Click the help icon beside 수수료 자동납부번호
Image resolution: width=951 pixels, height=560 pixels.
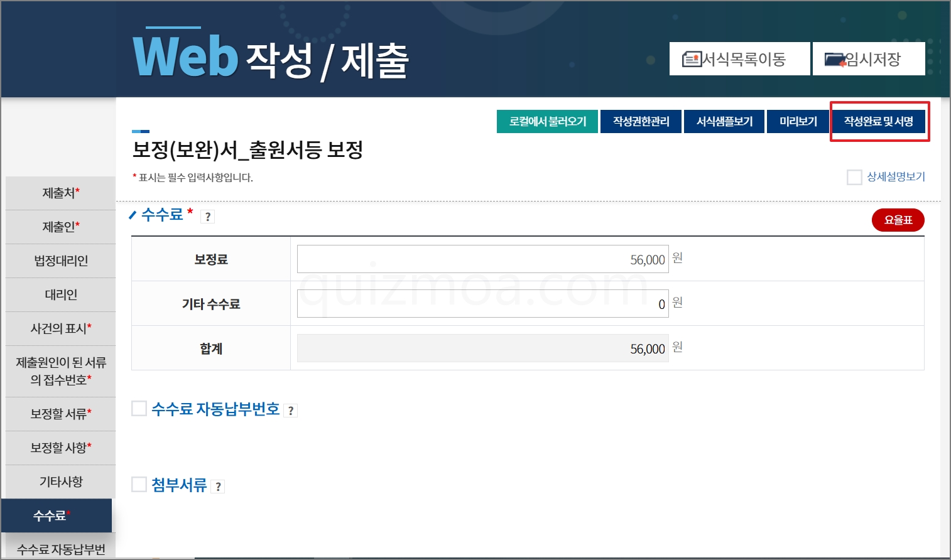pyautogui.click(x=290, y=411)
